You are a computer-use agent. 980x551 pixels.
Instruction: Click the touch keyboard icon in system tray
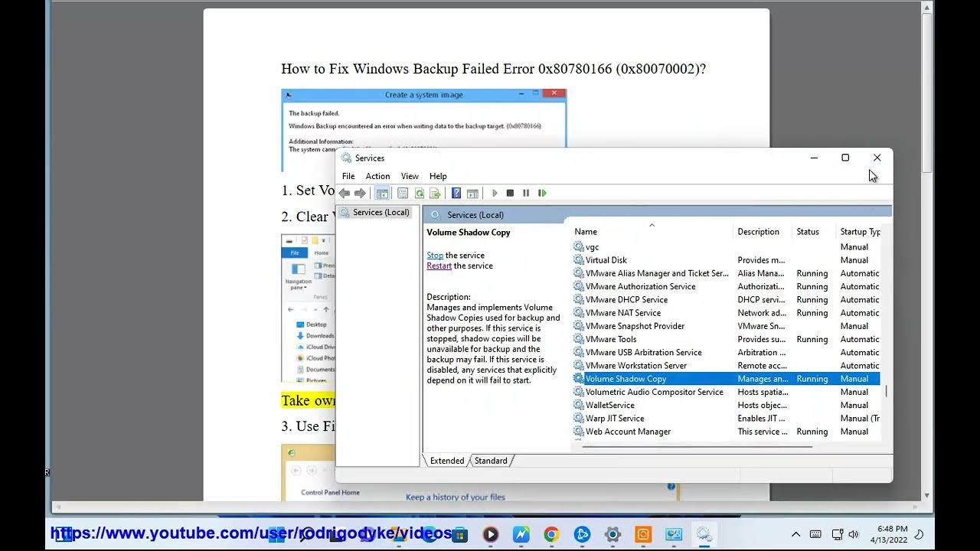click(815, 534)
